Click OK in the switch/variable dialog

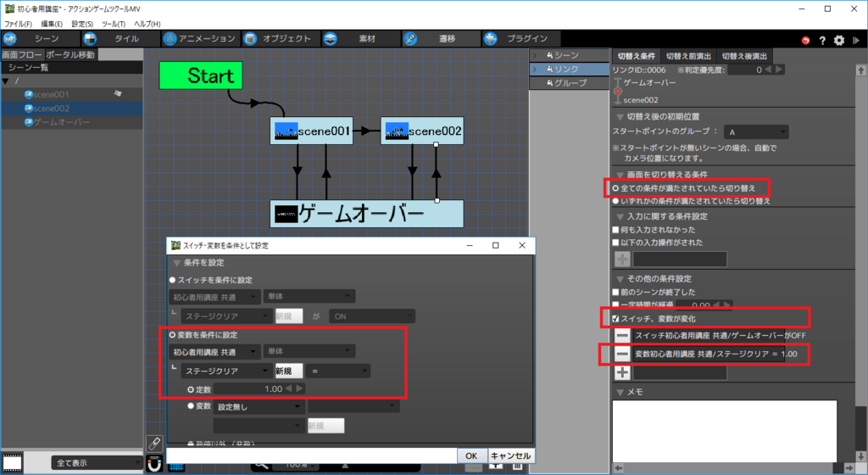tap(471, 455)
